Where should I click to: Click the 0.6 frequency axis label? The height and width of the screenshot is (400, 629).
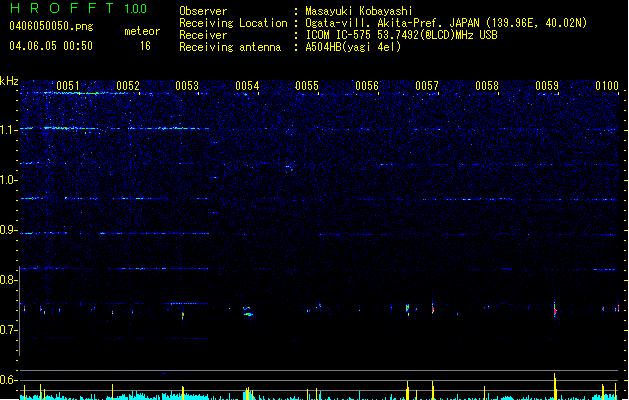pyautogui.click(x=8, y=380)
